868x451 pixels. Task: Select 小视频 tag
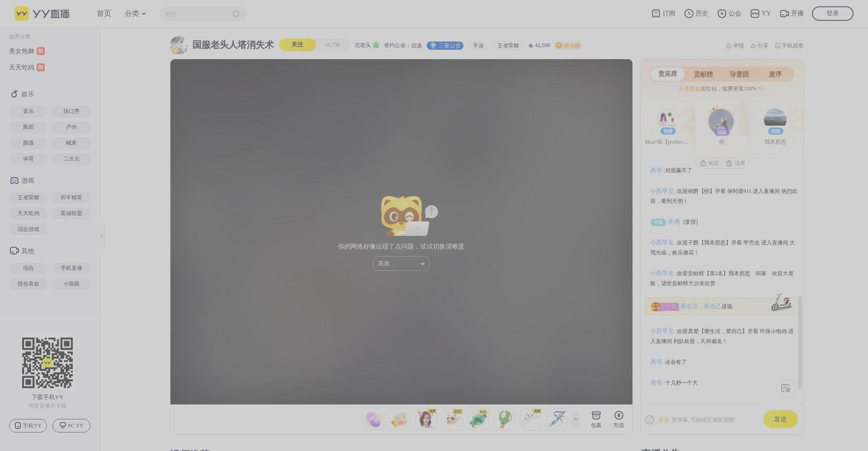click(71, 284)
